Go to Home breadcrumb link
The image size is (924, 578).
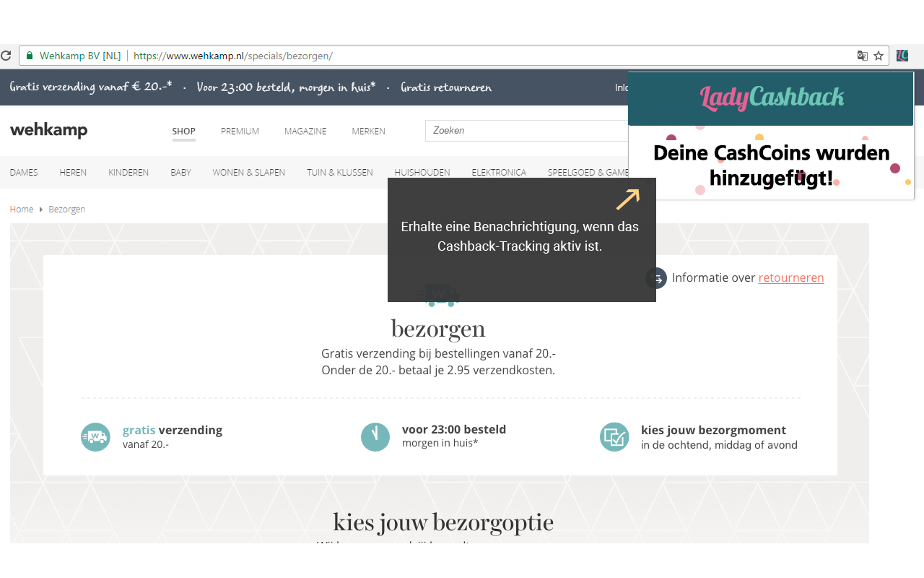tap(22, 210)
